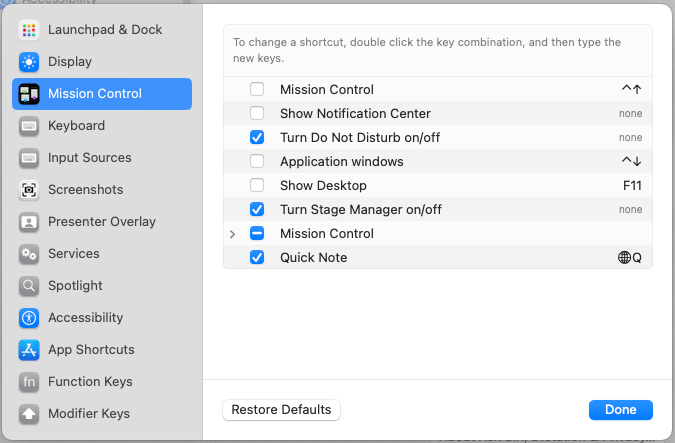Image resolution: width=675 pixels, height=443 pixels.
Task: Click the Application windows shortcut key combination
Action: (631, 162)
